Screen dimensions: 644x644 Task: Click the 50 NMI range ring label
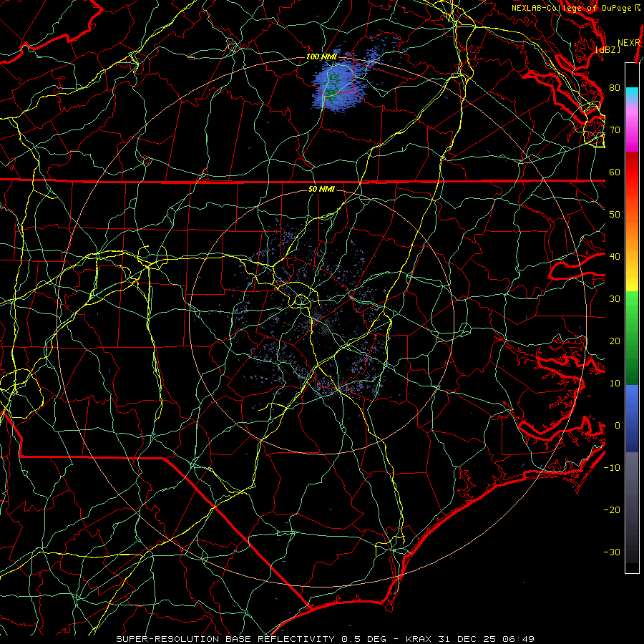click(321, 189)
